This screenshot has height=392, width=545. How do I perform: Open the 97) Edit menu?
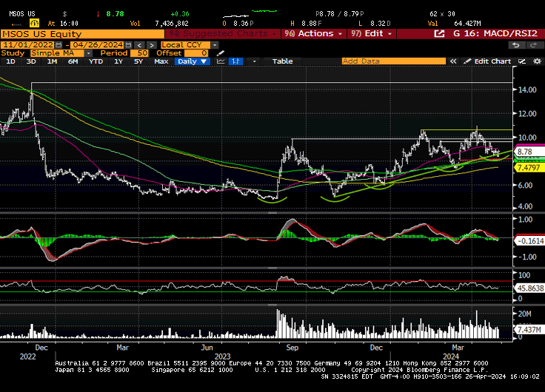(372, 34)
